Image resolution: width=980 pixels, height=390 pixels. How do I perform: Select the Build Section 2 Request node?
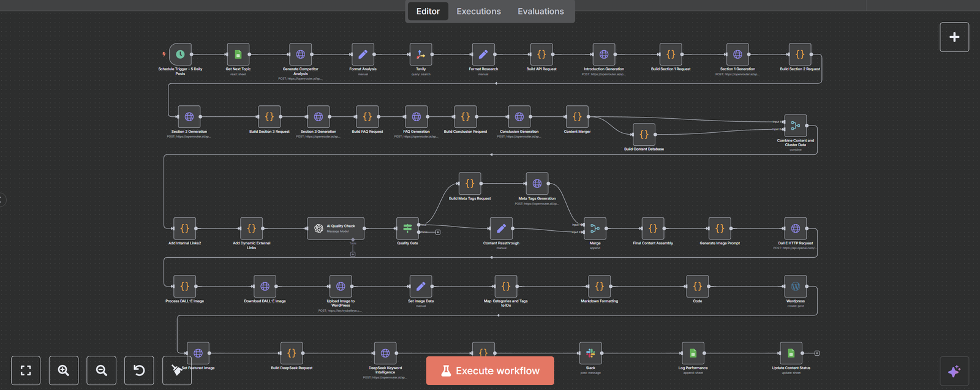(x=800, y=54)
